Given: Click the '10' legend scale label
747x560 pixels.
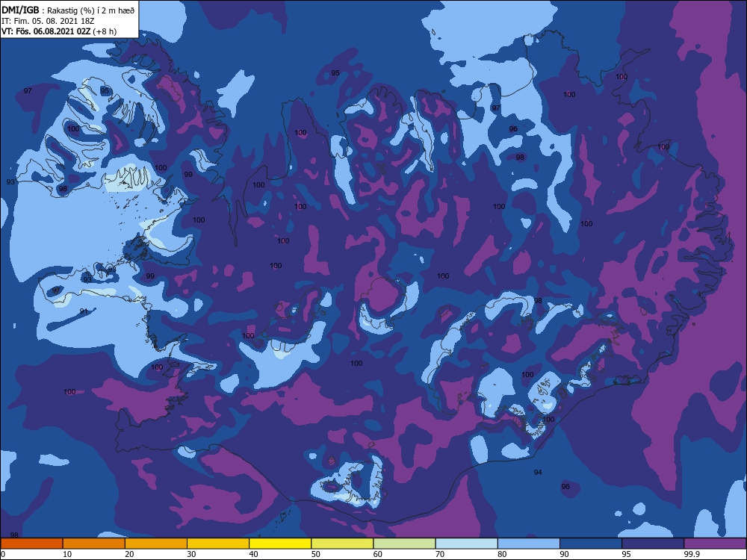Looking at the screenshot, I should tap(67, 554).
